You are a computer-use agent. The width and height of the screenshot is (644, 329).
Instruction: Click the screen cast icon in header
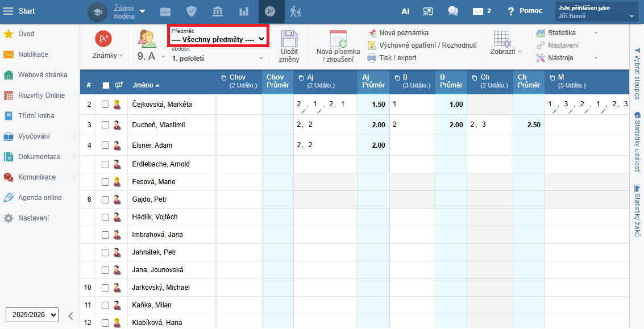tap(428, 11)
